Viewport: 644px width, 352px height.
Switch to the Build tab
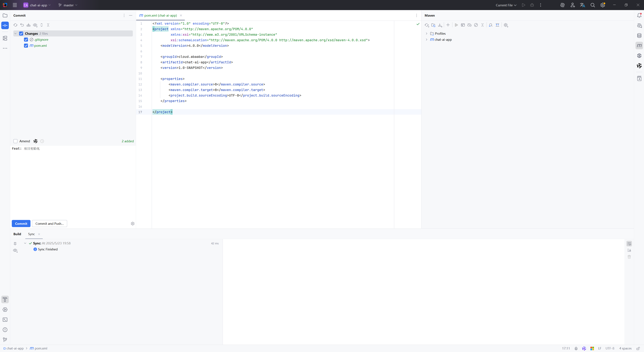pos(17,234)
